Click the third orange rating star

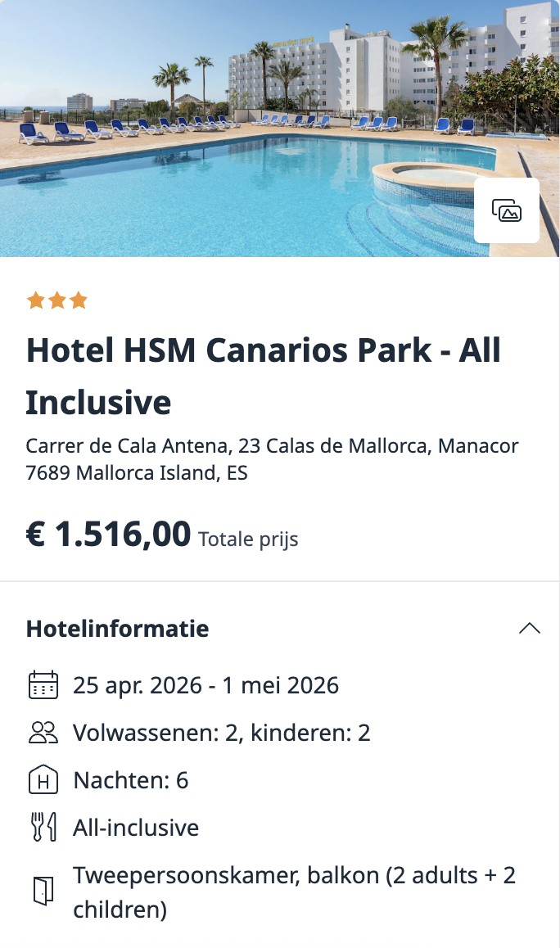pos(79,300)
